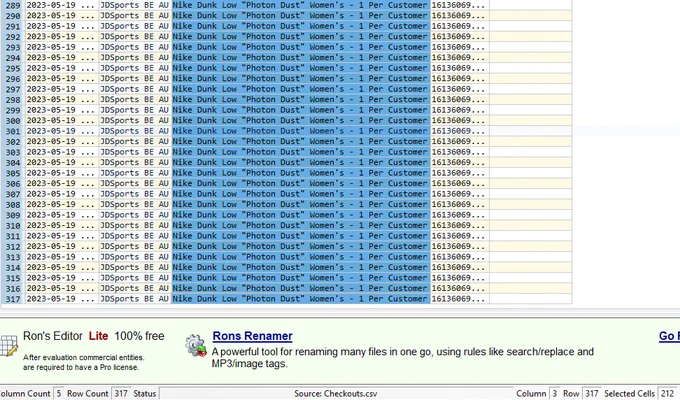
Task: Click the Selected Cells value 212
Action: coord(667,393)
